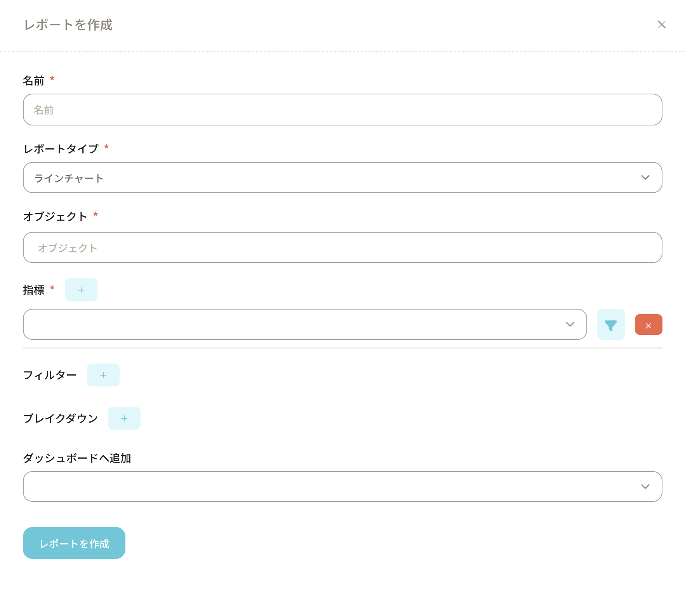The width and height of the screenshot is (685, 616).
Task: Click the 名前 text input field
Action: [342, 110]
